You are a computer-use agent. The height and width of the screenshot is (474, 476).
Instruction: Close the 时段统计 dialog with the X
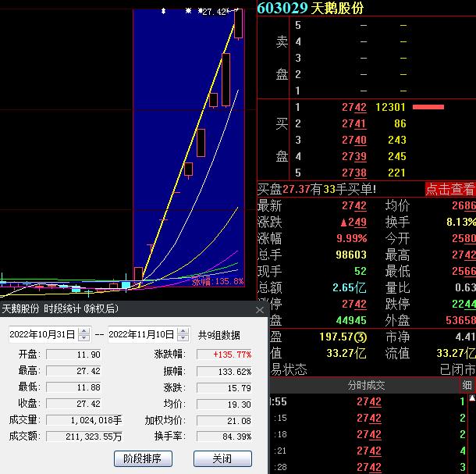pos(260,309)
